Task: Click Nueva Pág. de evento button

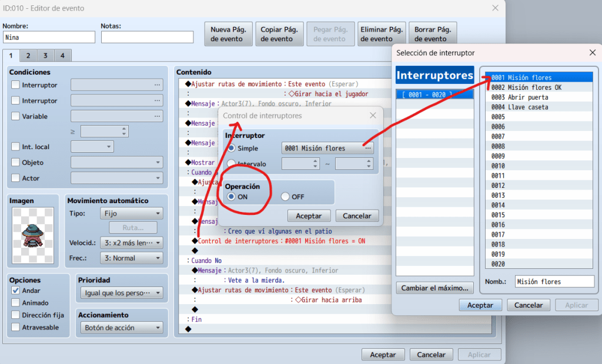Action: [x=228, y=34]
